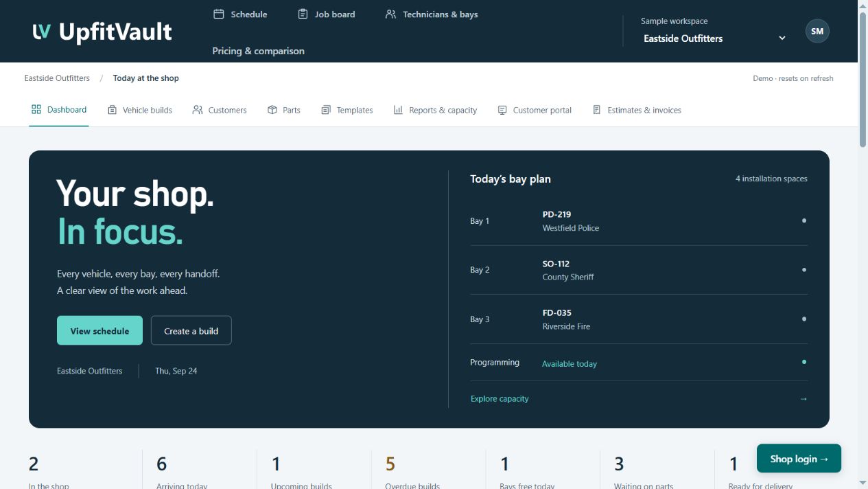Click the Schedule calendar icon
Viewport: 868px width, 489px height.
pyautogui.click(x=219, y=14)
